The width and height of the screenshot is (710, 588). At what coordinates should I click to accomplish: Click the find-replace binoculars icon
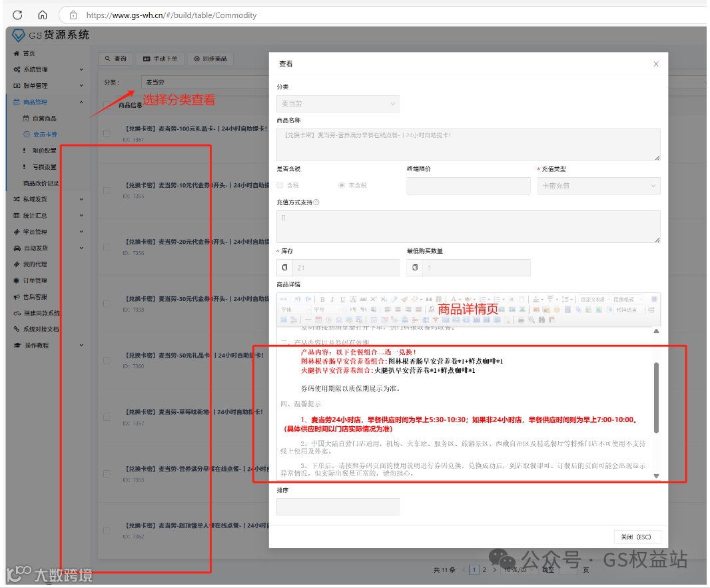click(541, 320)
